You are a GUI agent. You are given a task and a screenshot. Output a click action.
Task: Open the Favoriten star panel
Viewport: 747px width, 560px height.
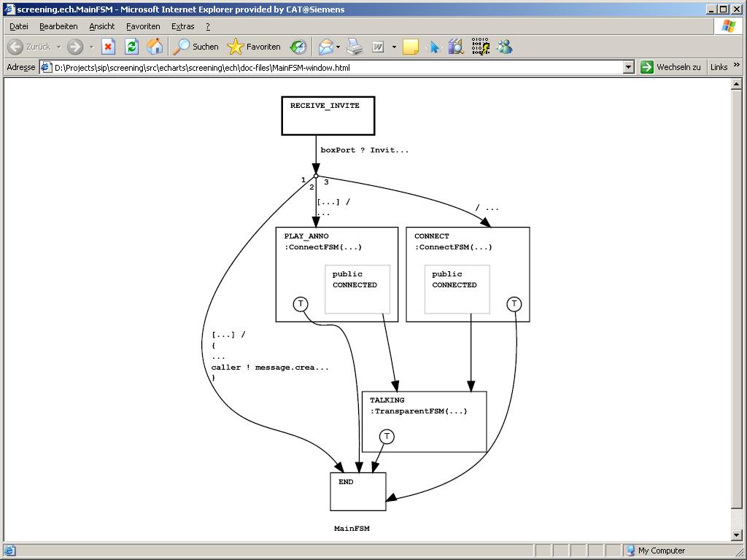253,47
